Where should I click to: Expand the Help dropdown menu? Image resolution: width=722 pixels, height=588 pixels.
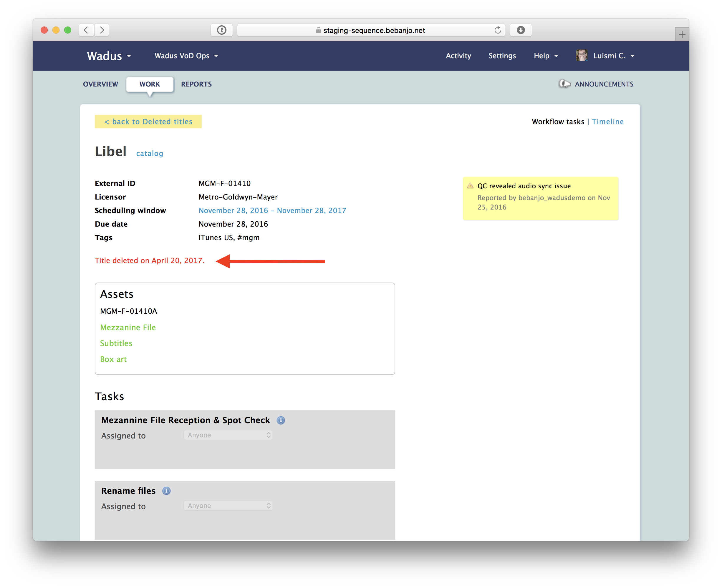tap(546, 56)
